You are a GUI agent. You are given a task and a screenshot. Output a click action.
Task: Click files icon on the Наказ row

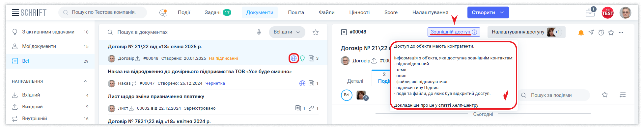(311, 83)
